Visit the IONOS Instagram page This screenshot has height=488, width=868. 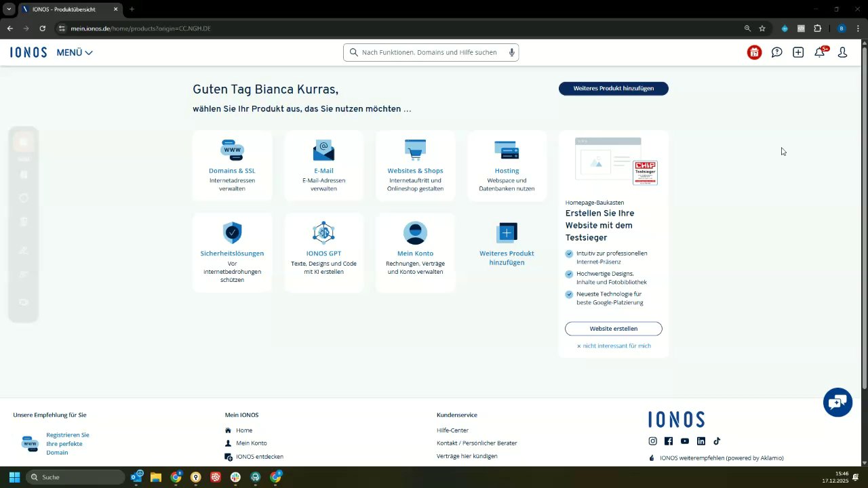[x=652, y=441]
